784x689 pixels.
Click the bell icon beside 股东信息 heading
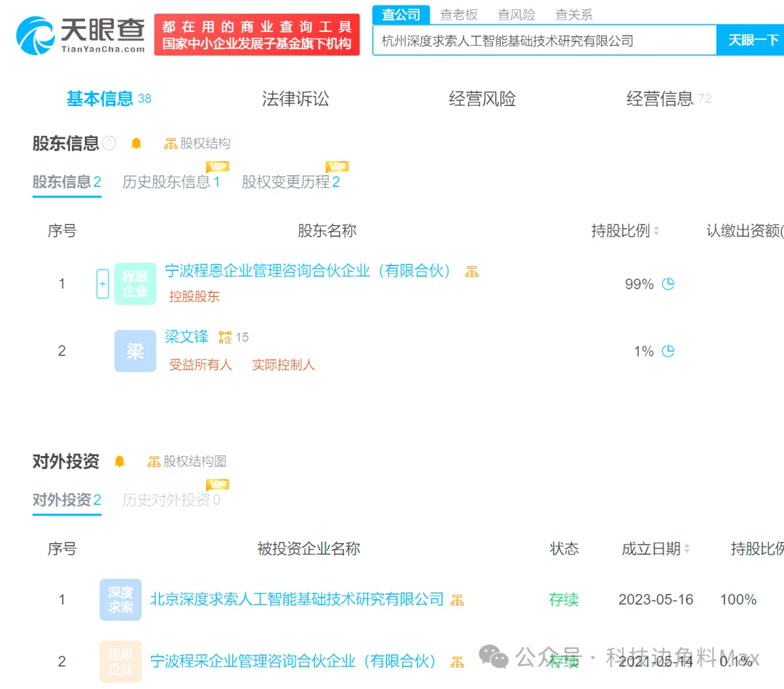(x=136, y=144)
